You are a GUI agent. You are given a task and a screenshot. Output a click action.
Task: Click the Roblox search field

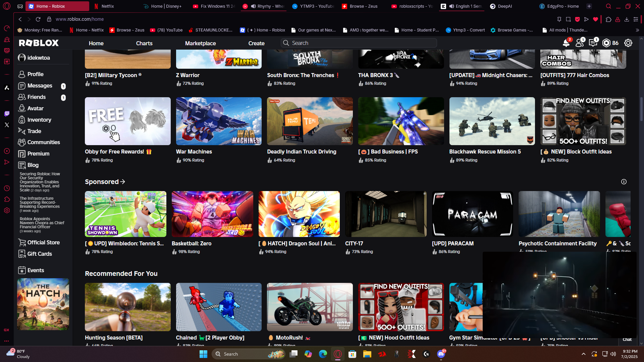pyautogui.click(x=359, y=43)
